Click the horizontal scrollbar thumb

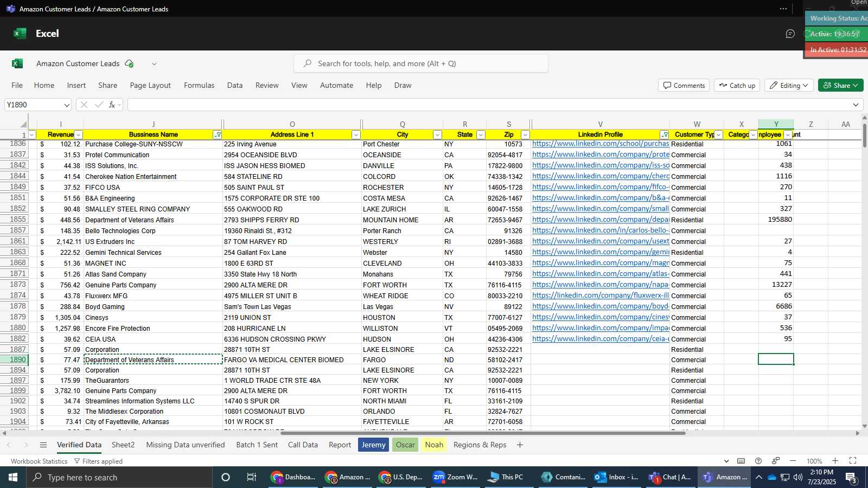(x=483, y=433)
